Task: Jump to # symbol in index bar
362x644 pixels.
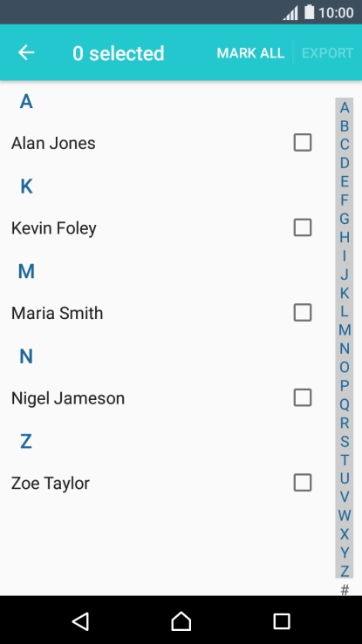Action: tap(345, 590)
